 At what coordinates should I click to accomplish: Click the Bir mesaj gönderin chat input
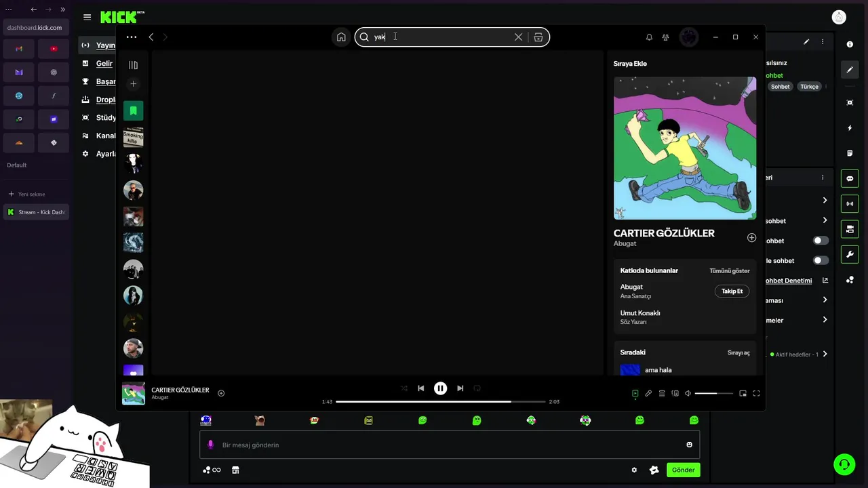coord(449,445)
